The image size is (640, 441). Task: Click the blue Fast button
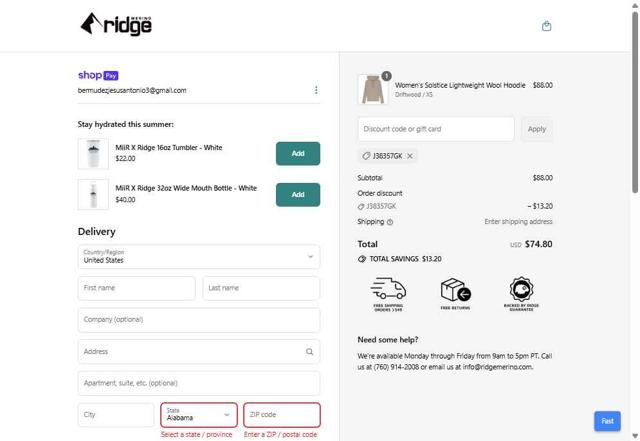pos(607,421)
